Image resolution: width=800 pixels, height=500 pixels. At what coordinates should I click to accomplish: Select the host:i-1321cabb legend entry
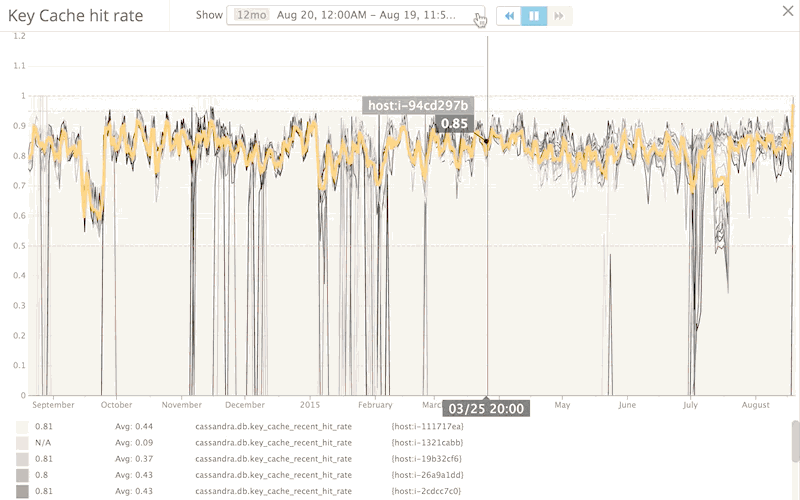428,443
